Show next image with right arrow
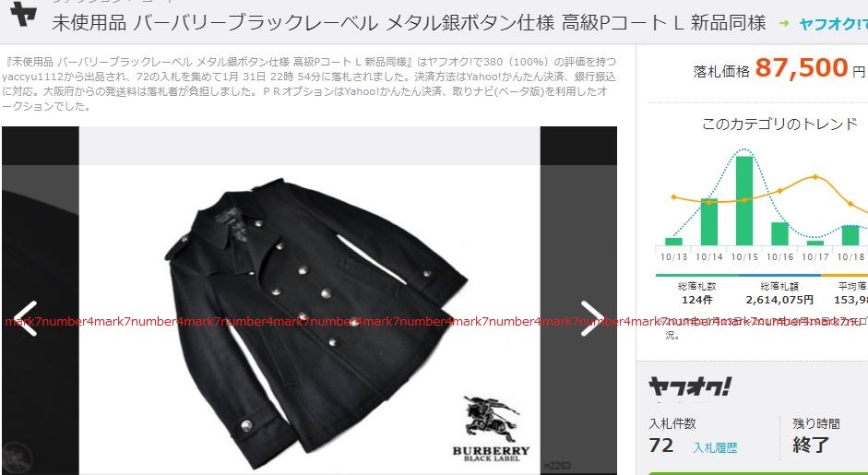868x475 pixels. (x=592, y=319)
